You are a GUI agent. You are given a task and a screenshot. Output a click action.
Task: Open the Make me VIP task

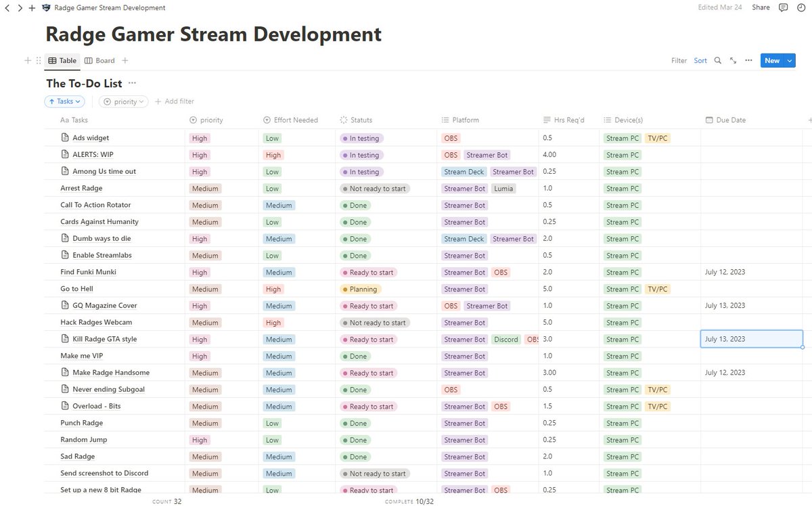tap(81, 356)
